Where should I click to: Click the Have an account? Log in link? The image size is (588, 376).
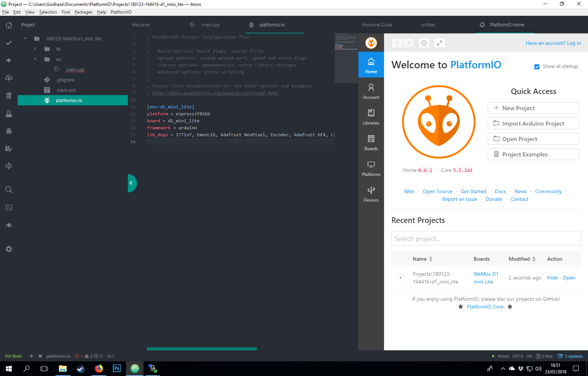point(553,43)
